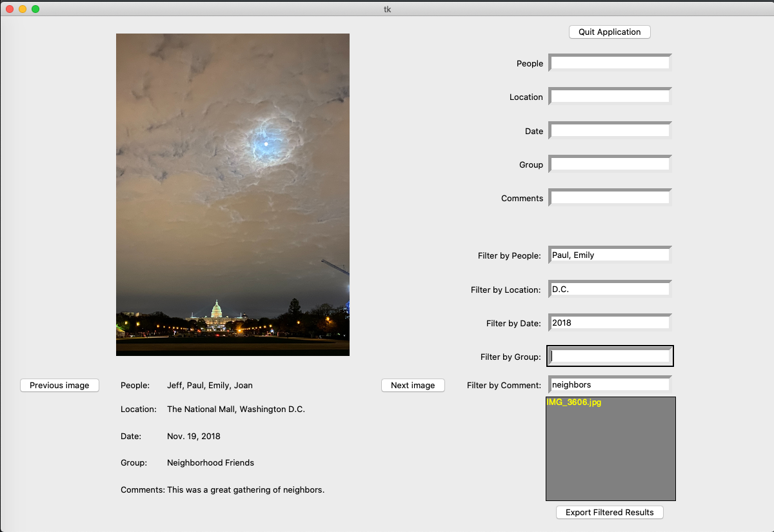The height and width of the screenshot is (532, 774).
Task: Click the people value 'Jeff, Paul, Emily, Joan'
Action: pos(210,385)
